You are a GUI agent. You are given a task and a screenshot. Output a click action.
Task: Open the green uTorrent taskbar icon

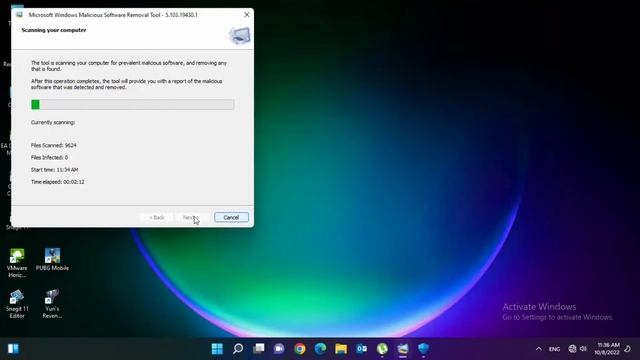click(382, 349)
